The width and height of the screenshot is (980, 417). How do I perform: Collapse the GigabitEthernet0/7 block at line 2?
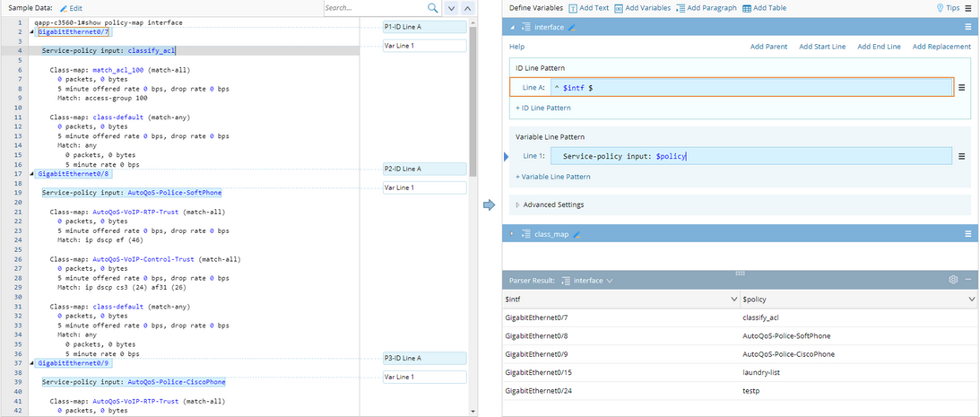point(34,31)
